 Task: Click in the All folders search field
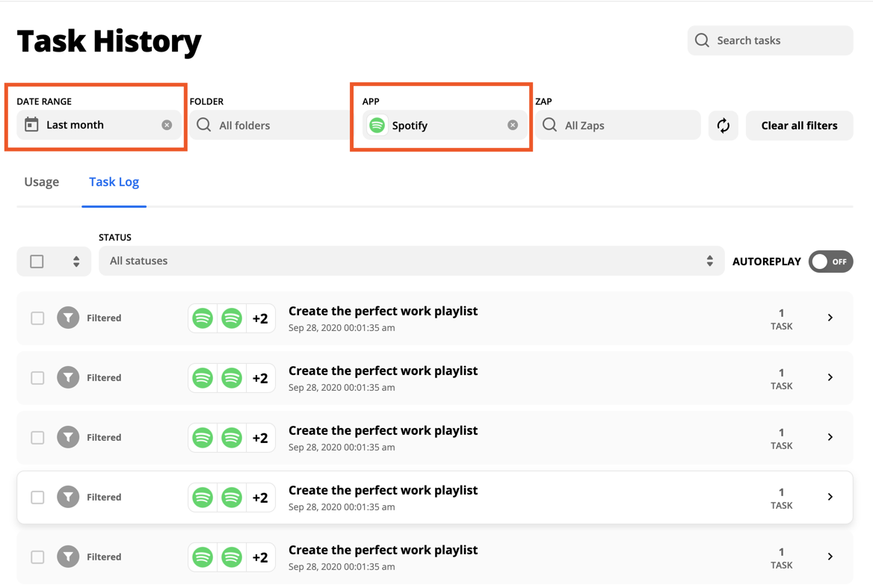(x=271, y=126)
